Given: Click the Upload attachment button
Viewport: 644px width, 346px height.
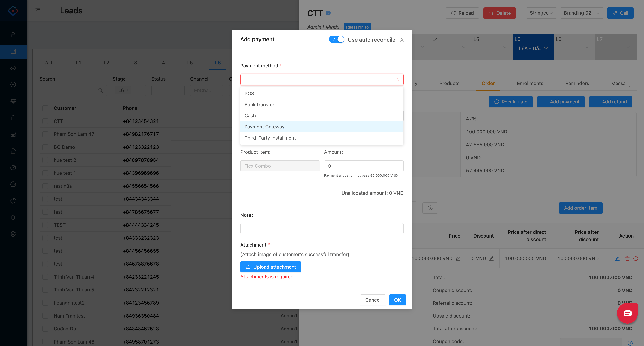Looking at the screenshot, I should pyautogui.click(x=271, y=267).
